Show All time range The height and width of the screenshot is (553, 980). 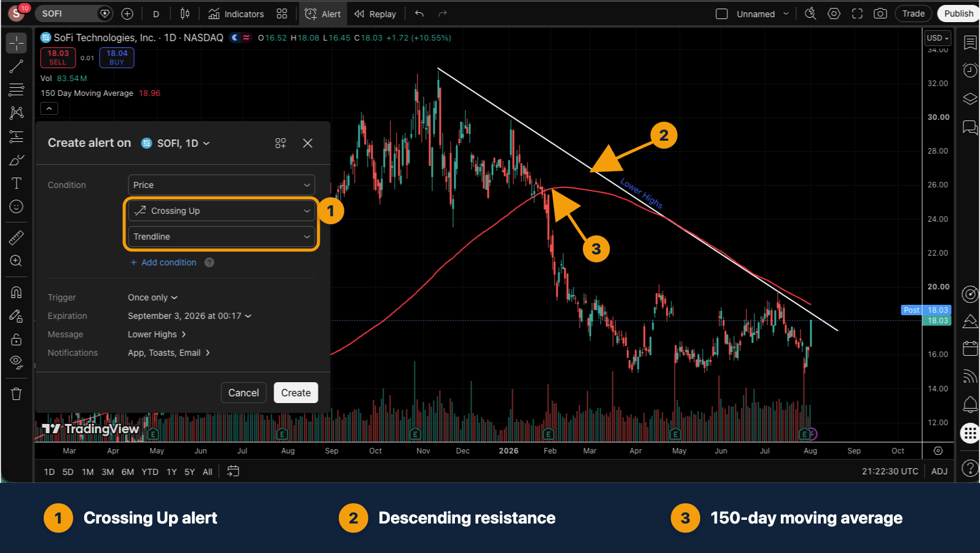[208, 472]
